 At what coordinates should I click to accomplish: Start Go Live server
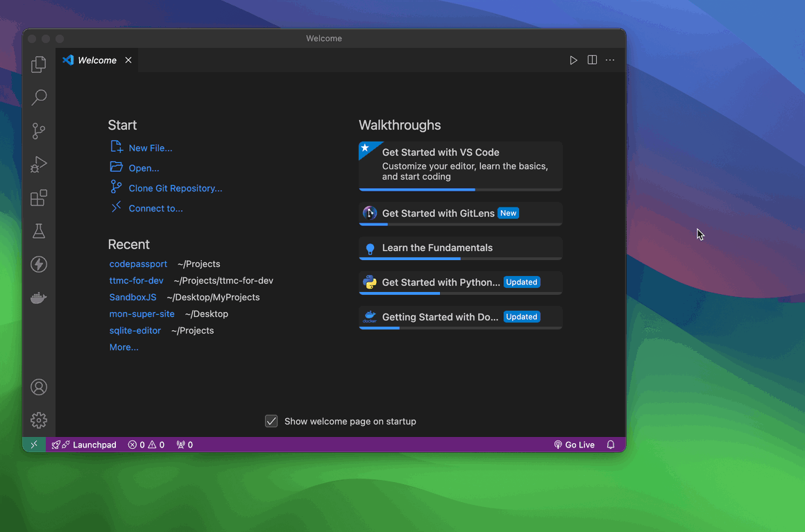(574, 445)
